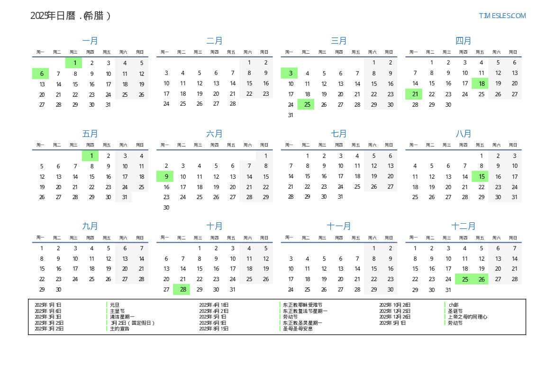The image size is (554, 392).
Task: Click highlighted April 18 holiday cell
Action: [480, 83]
